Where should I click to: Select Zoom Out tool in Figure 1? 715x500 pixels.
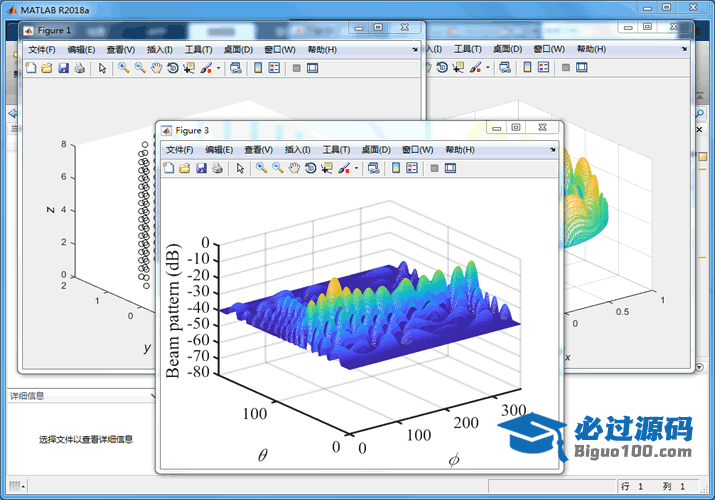[140, 68]
